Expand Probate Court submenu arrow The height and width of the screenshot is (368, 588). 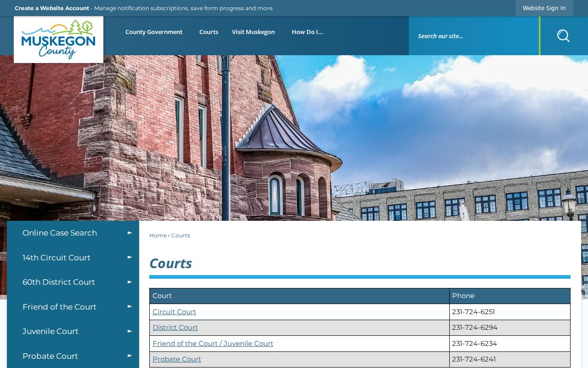click(x=130, y=356)
